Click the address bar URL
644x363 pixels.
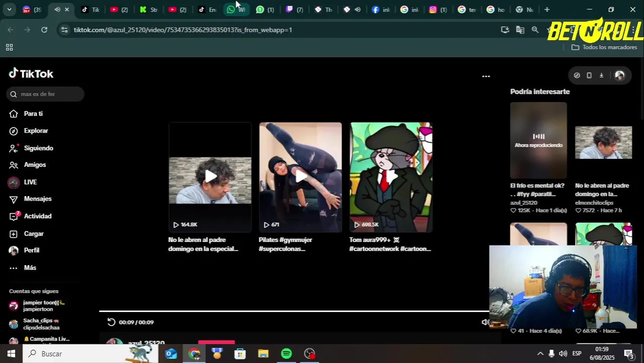pos(183,30)
